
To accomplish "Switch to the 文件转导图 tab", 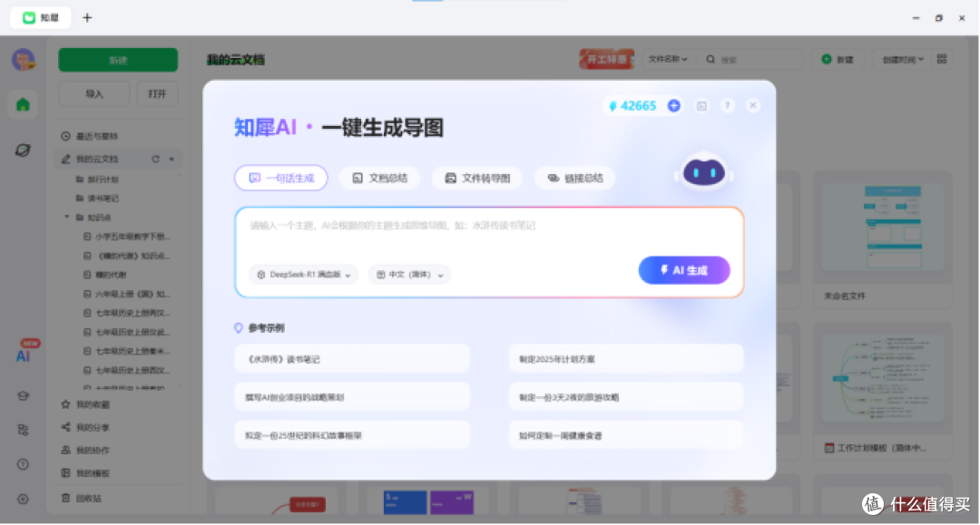I will (477, 178).
